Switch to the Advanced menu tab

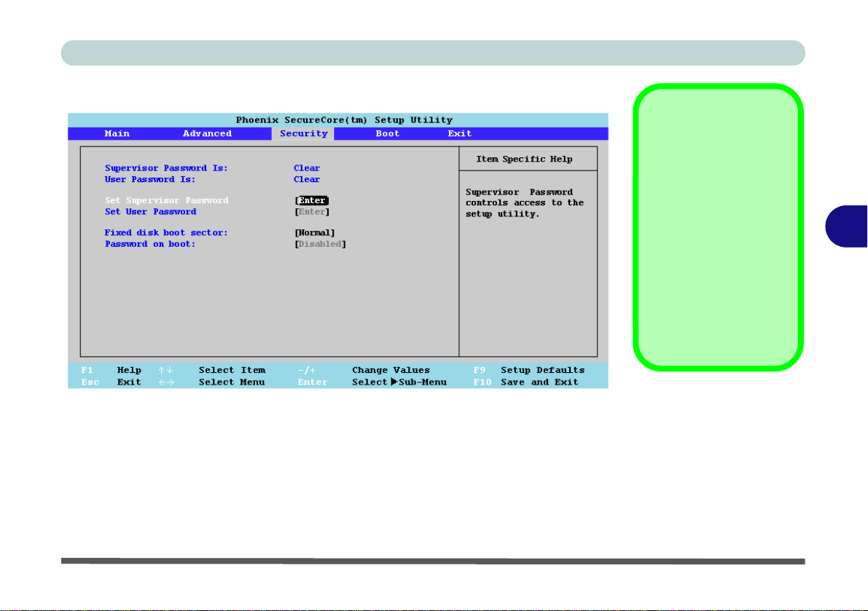207,133
